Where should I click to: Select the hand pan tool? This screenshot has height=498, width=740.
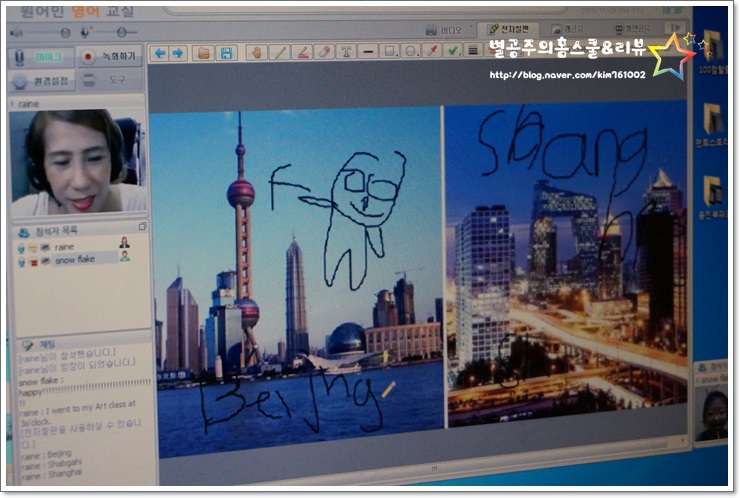tap(257, 52)
